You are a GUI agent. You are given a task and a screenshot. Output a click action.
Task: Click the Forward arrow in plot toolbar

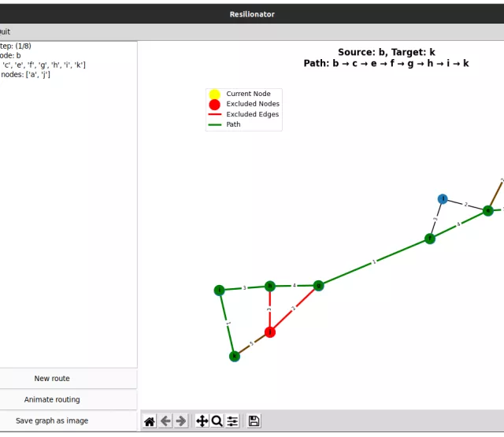coord(181,421)
